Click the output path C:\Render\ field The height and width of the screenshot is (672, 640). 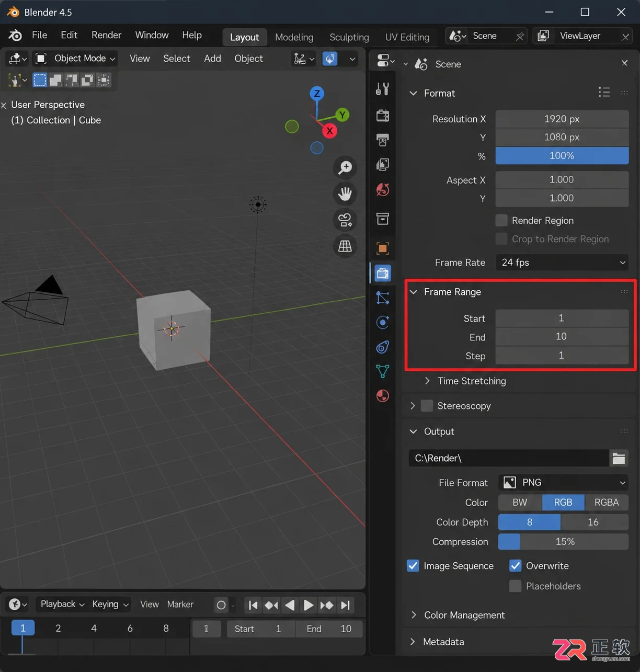[509, 458]
